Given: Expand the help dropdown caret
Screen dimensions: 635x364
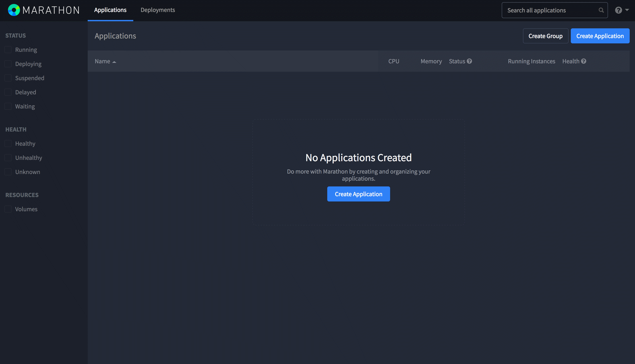Looking at the screenshot, I should pos(627,10).
